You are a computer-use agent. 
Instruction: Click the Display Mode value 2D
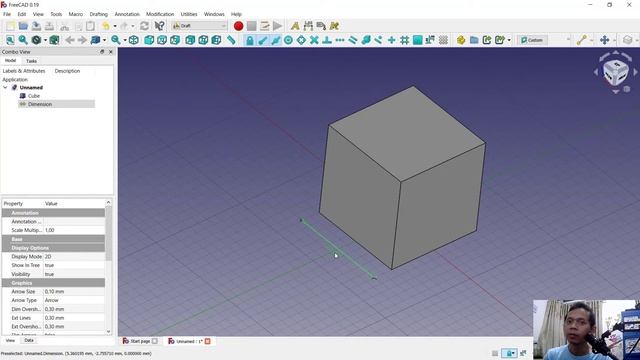[74, 257]
